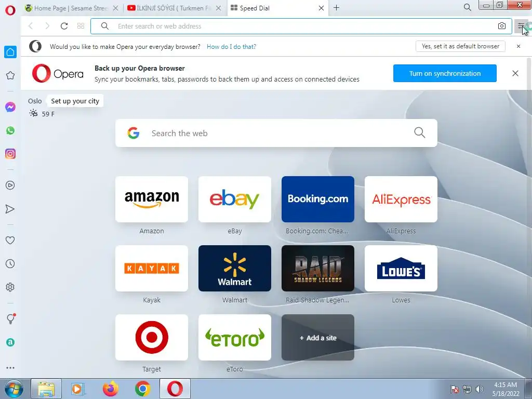The image size is (532, 399).
Task: Open the Booking.com speed dial tile
Action: (318, 199)
